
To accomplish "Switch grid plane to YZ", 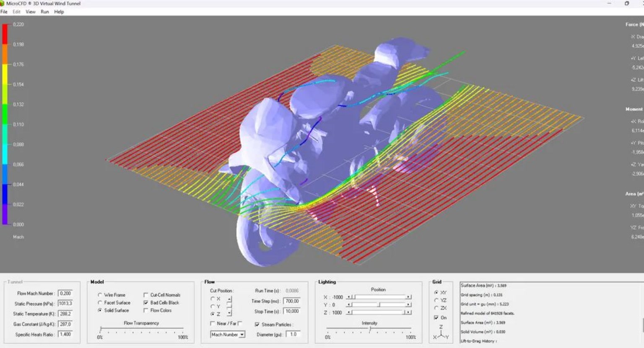I will (436, 300).
